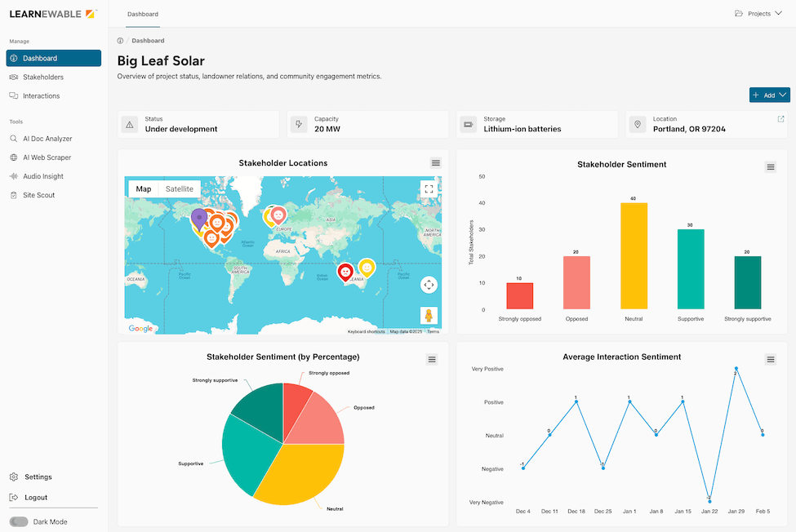Image resolution: width=796 pixels, height=532 pixels.
Task: Open the Location card external link icon
Action: [x=780, y=118]
